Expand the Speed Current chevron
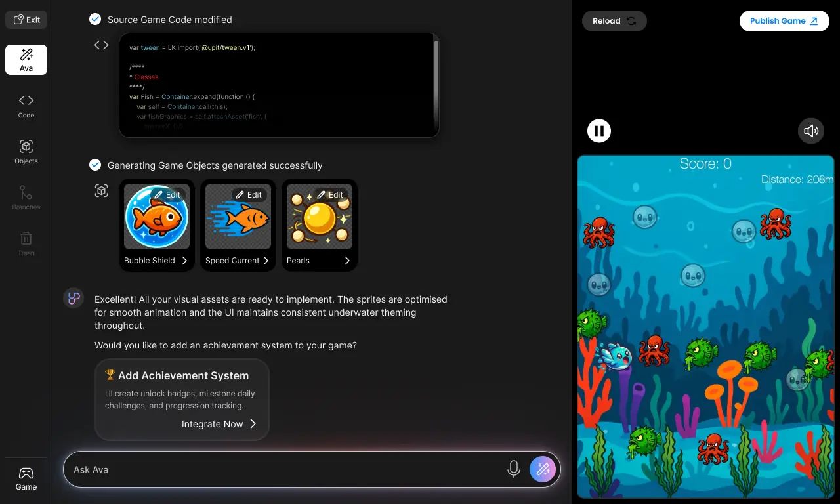840x504 pixels. click(x=266, y=261)
